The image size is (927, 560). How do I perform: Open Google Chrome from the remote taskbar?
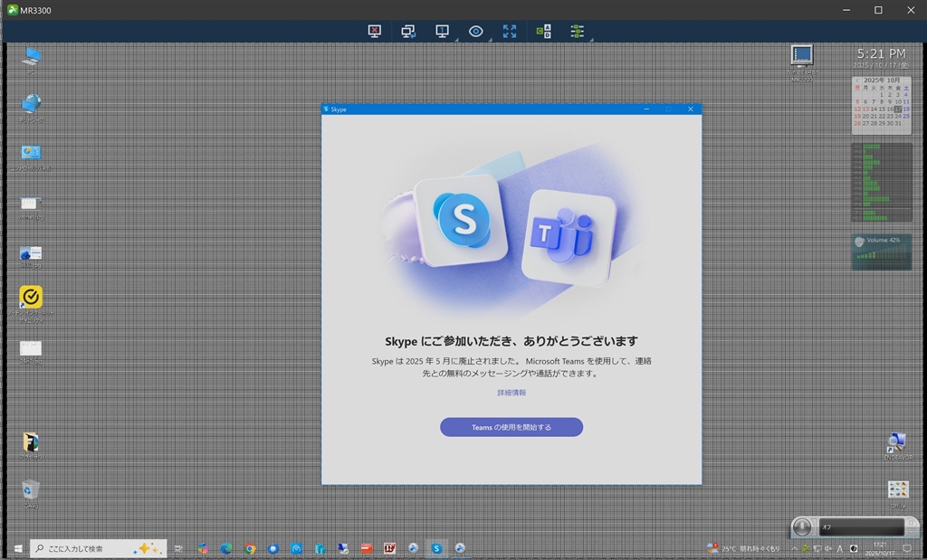(250, 548)
